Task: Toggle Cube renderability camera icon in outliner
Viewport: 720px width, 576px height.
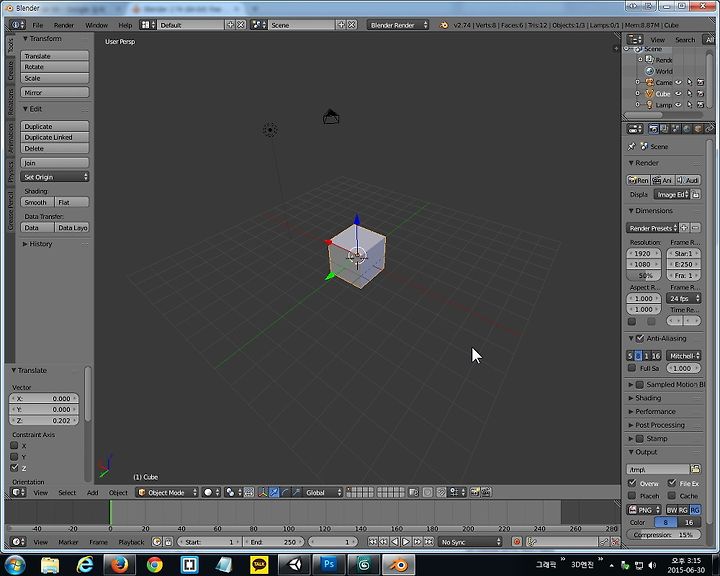Action: [700, 94]
